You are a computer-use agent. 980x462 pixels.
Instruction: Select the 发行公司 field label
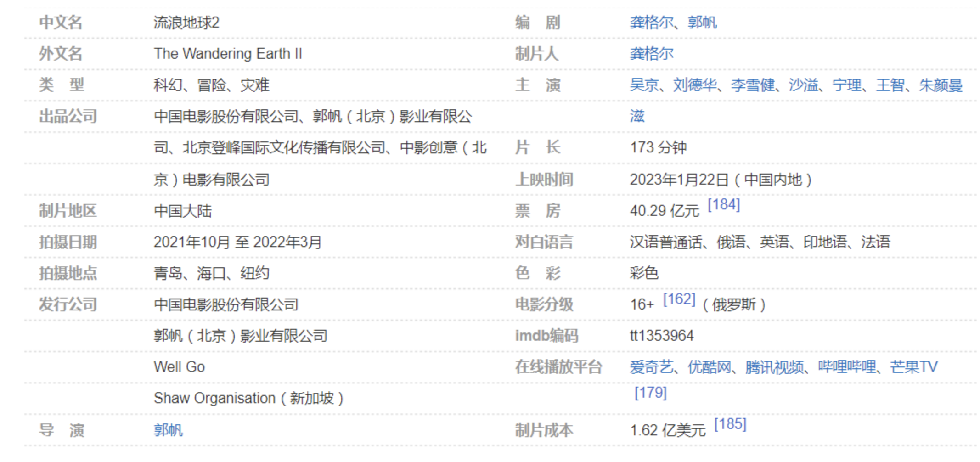tap(68, 304)
